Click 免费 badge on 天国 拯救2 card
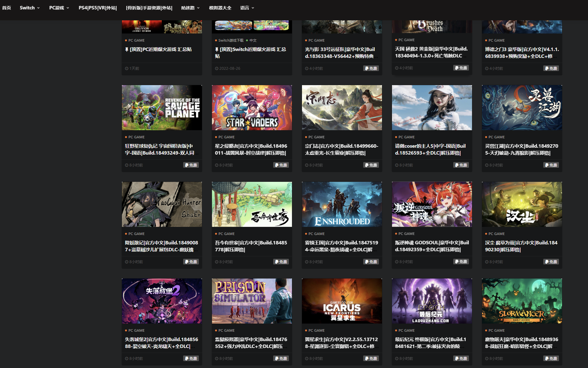 point(461,68)
